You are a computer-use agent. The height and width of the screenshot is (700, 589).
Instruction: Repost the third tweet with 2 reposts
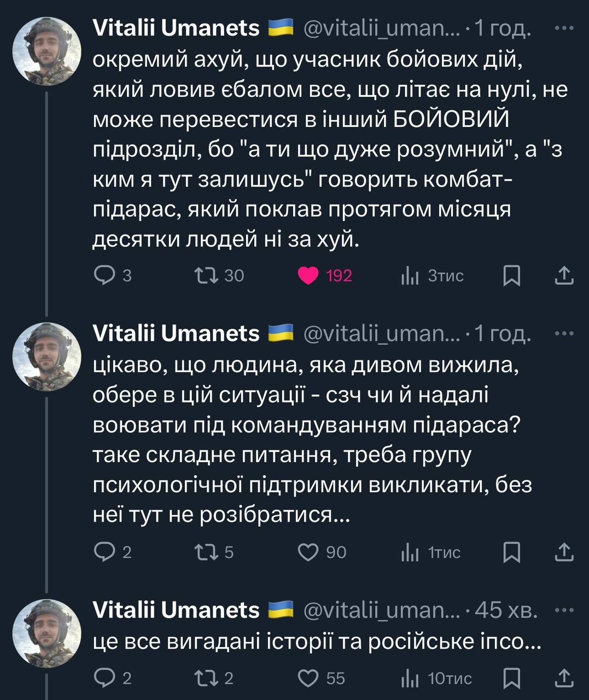(208, 678)
